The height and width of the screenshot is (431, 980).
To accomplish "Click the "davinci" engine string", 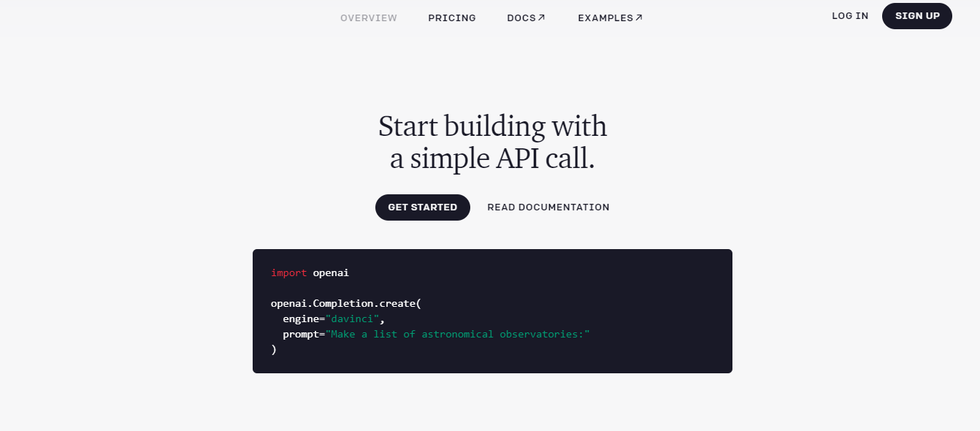I will [x=352, y=319].
